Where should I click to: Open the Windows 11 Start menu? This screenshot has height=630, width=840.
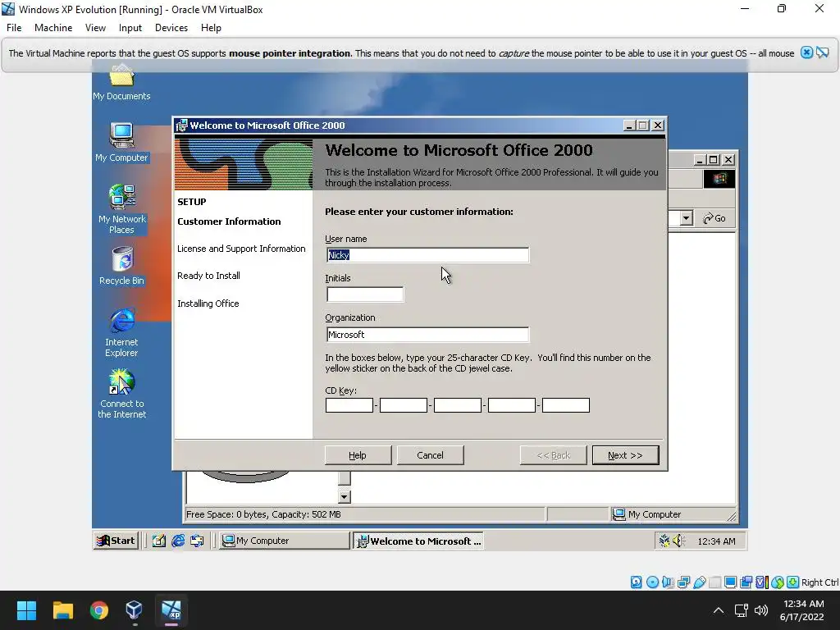click(26, 610)
